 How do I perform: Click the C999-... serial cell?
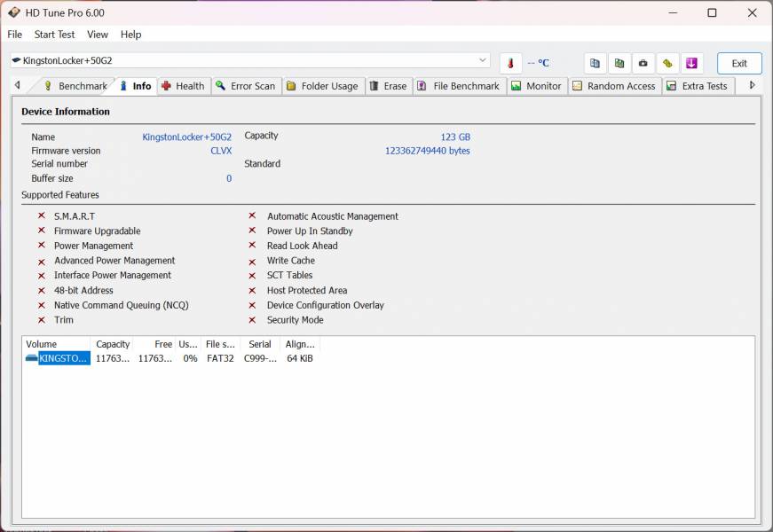point(260,358)
